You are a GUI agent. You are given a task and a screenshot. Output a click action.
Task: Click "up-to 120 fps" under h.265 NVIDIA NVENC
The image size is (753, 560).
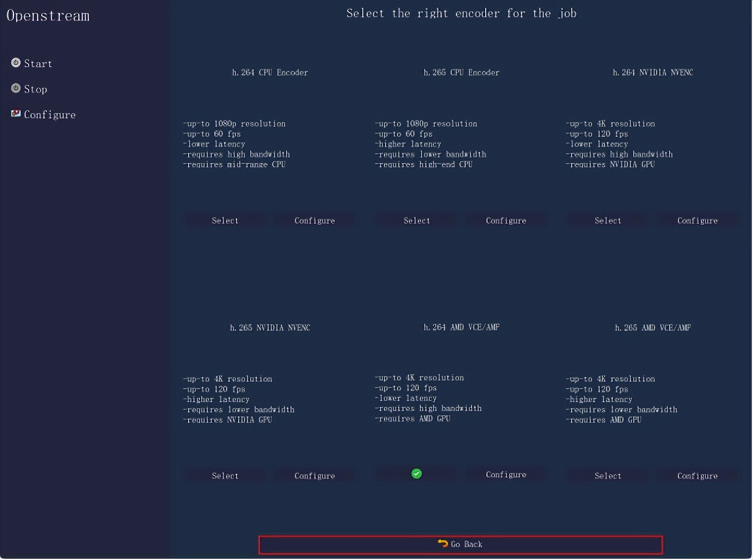[x=214, y=389]
